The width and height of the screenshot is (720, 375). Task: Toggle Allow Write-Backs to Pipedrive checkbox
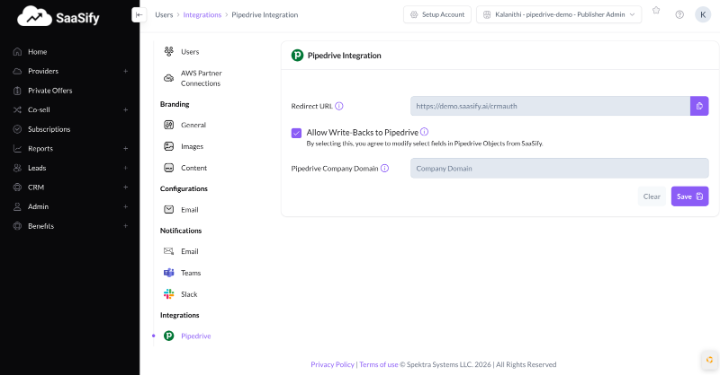pos(296,133)
